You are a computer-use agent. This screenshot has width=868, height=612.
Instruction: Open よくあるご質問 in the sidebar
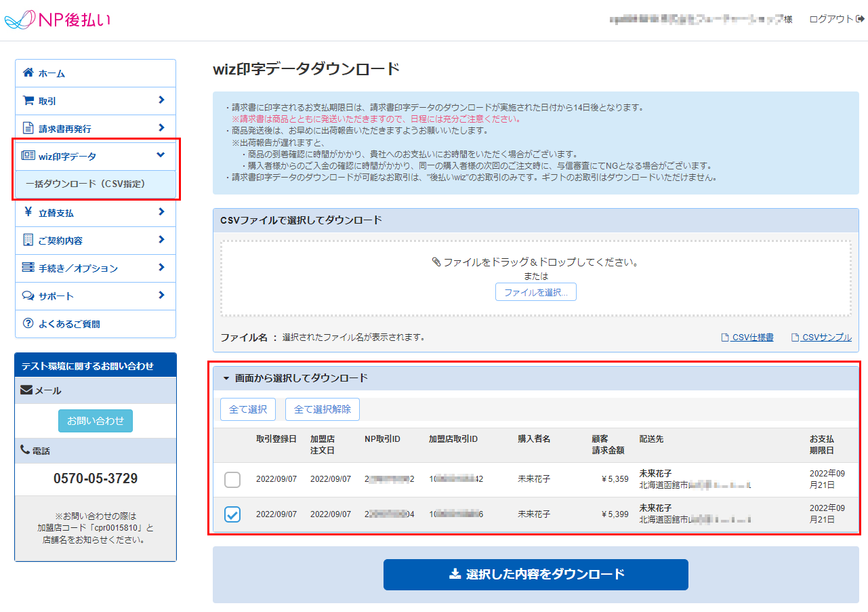click(96, 324)
